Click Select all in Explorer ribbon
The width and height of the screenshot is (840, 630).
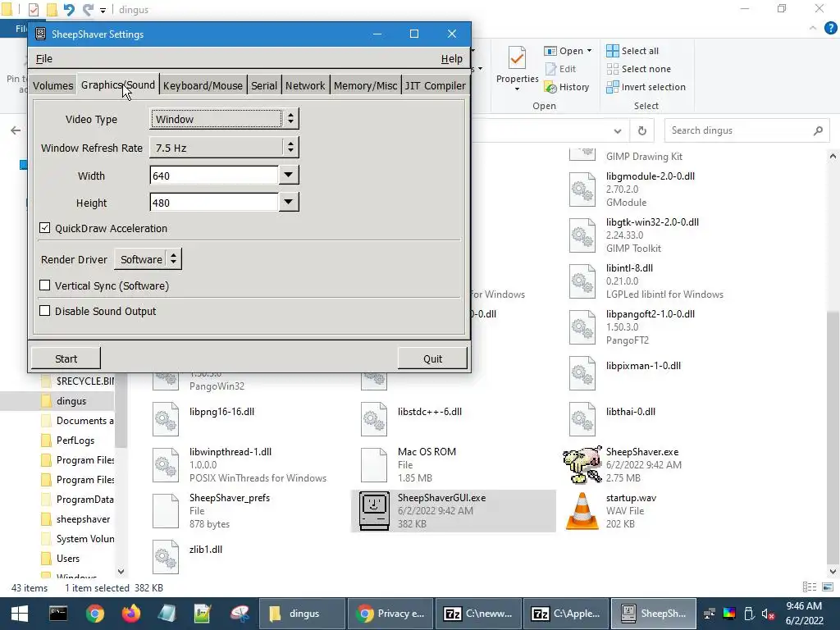pyautogui.click(x=632, y=51)
